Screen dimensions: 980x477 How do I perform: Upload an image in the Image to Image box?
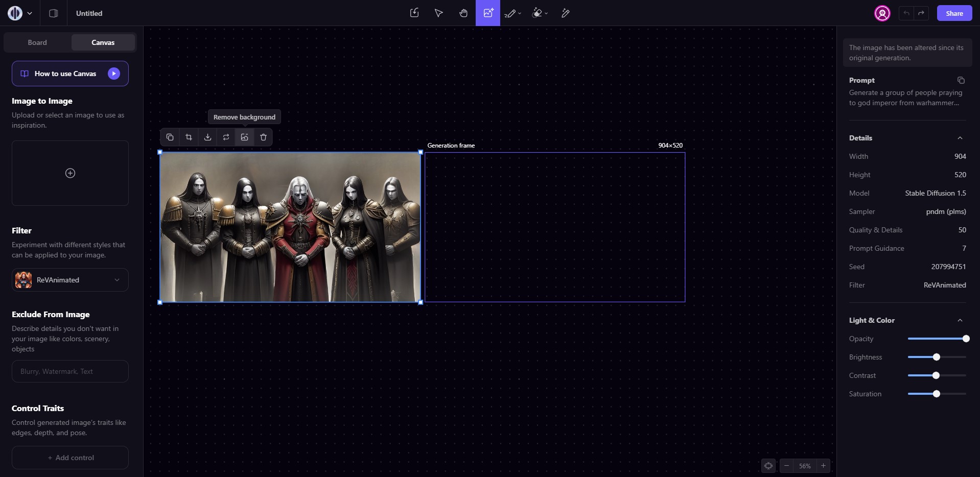click(70, 173)
